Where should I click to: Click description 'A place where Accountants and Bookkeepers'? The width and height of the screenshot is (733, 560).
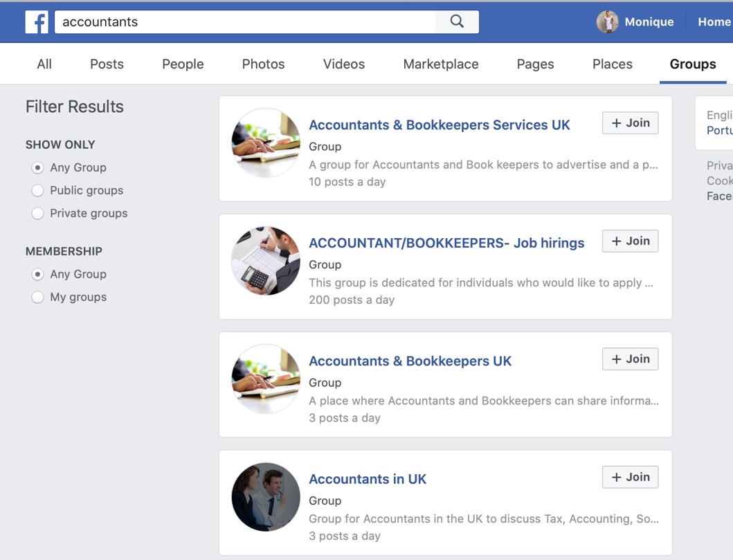coord(484,401)
